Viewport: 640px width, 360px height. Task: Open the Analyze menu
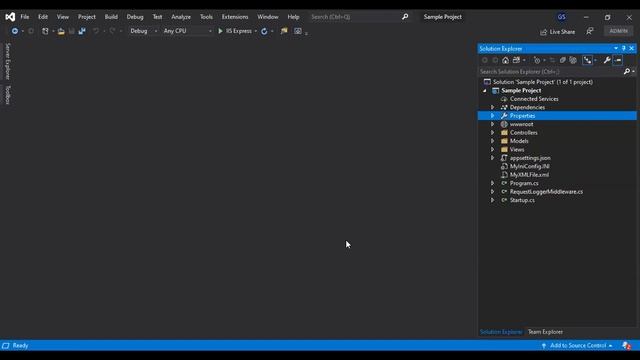181,17
